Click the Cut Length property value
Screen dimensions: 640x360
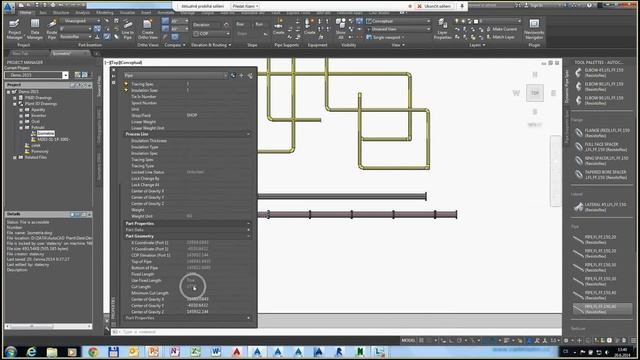pyautogui.click(x=192, y=287)
